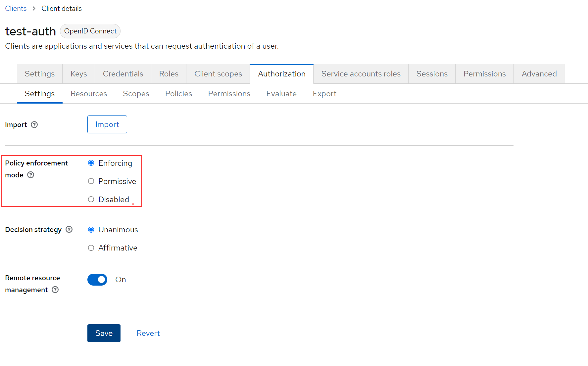The image size is (588, 366).
Task: Switch to the Authorization tab
Action: (x=282, y=74)
